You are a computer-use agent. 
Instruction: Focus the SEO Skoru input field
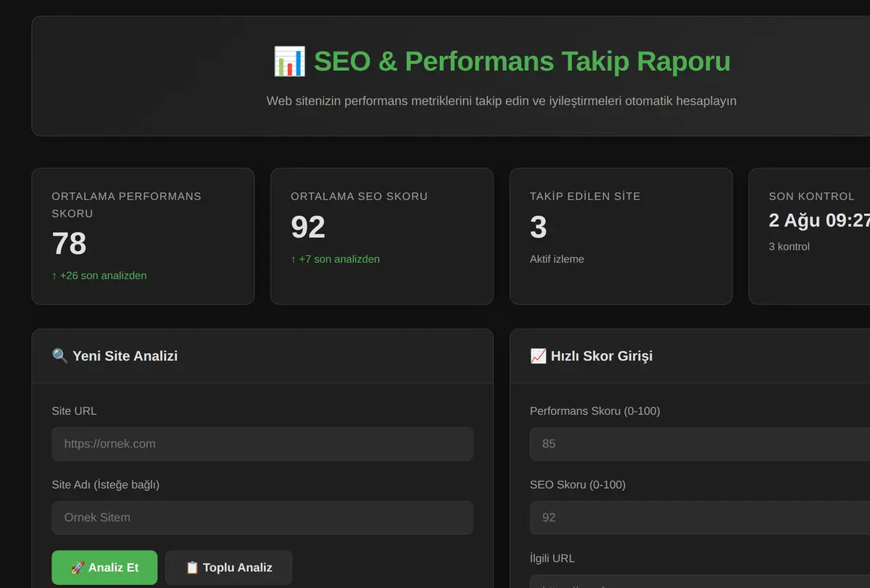pyautogui.click(x=700, y=518)
